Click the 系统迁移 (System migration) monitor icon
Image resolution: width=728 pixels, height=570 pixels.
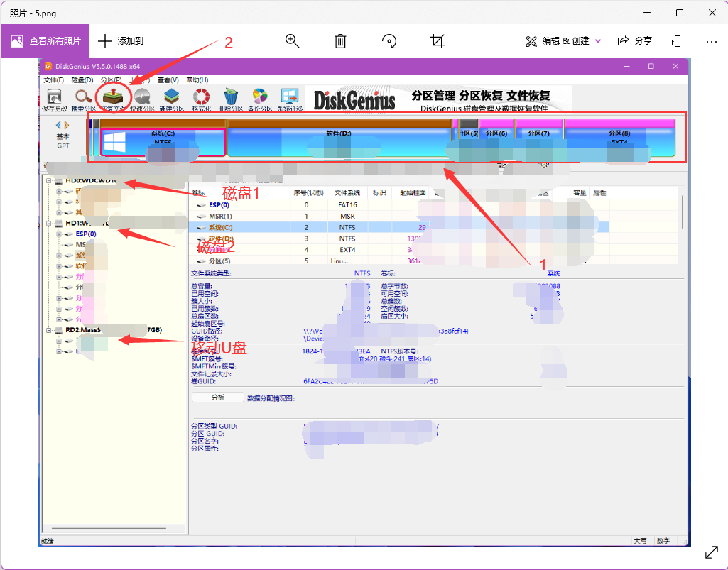click(290, 97)
